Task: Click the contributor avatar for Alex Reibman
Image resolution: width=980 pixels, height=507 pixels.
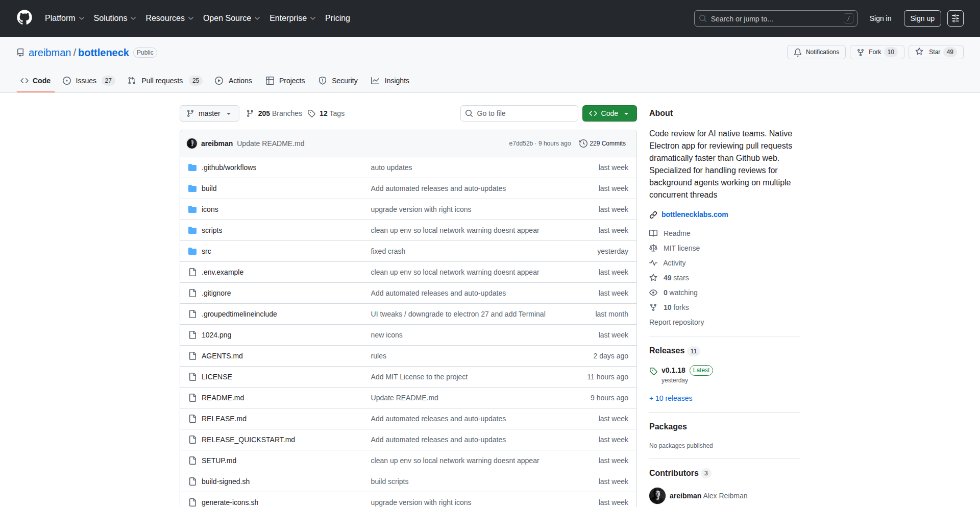Action: pos(657,496)
